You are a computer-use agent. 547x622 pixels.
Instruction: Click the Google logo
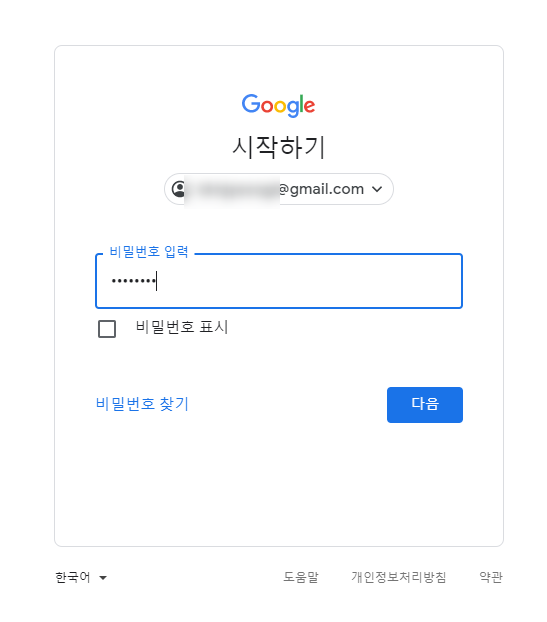pos(278,106)
